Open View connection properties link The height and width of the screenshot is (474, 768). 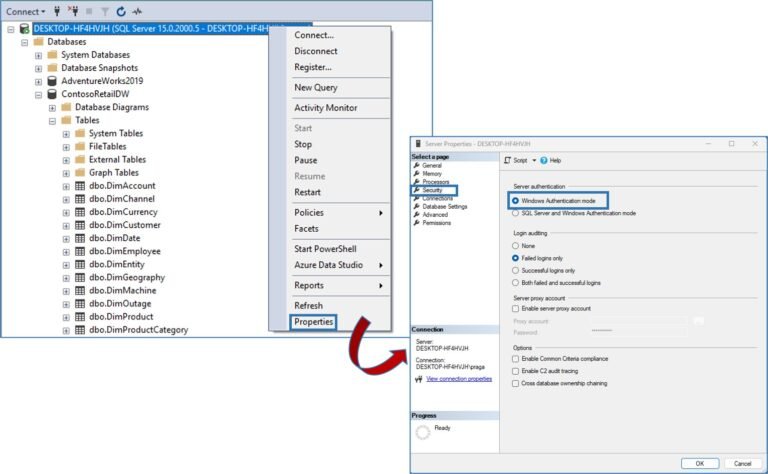(x=459, y=379)
